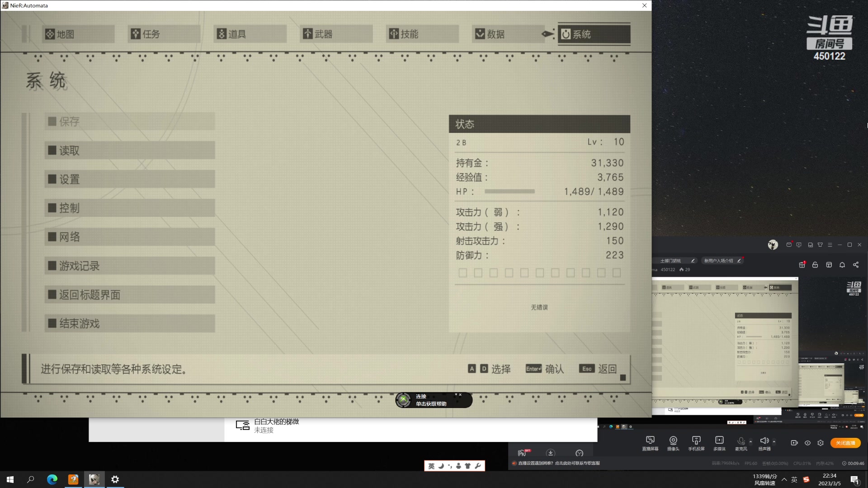
Task: Click the unlock padlock icon in Douyu
Action: pyautogui.click(x=815, y=265)
